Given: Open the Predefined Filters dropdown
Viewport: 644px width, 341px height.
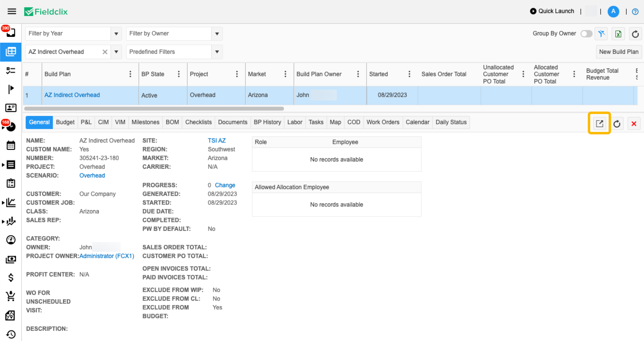Looking at the screenshot, I should [x=217, y=52].
